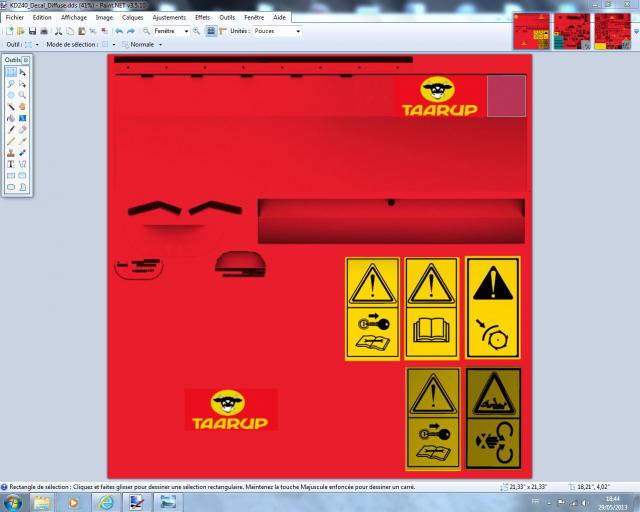The width and height of the screenshot is (640, 512).
Task: Click the Paste clipboard icon
Action: pos(82,31)
